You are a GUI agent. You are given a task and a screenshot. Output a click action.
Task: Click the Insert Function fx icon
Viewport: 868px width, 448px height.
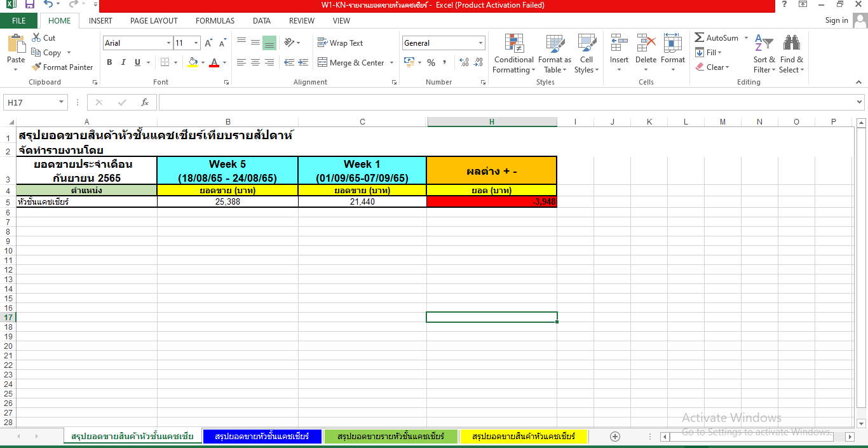coord(145,102)
